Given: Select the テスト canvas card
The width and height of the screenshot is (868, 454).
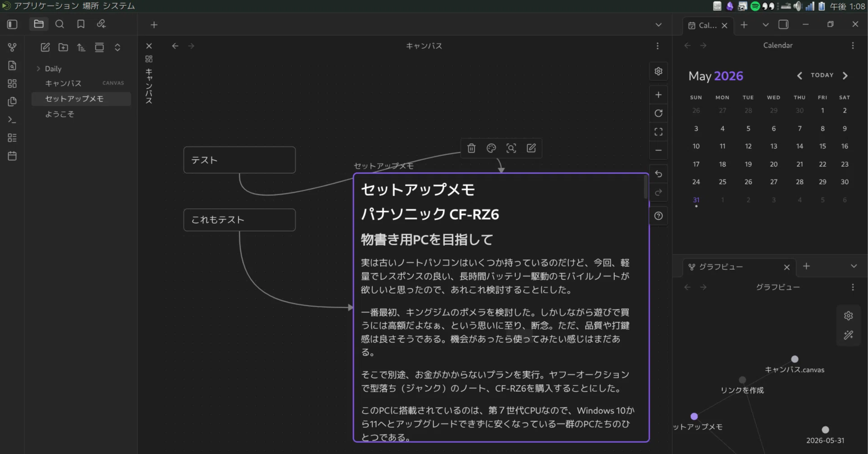Looking at the screenshot, I should 240,160.
